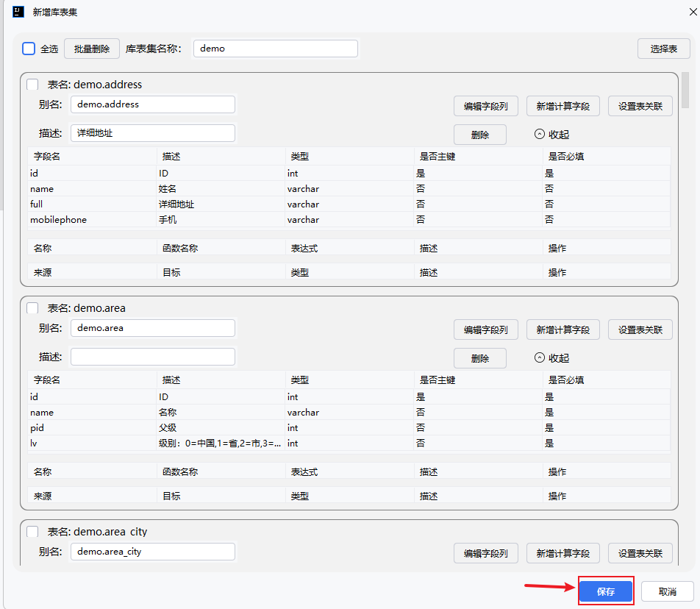Click the 父级 description cell
Viewport: 700px width, 609px height.
221,428
